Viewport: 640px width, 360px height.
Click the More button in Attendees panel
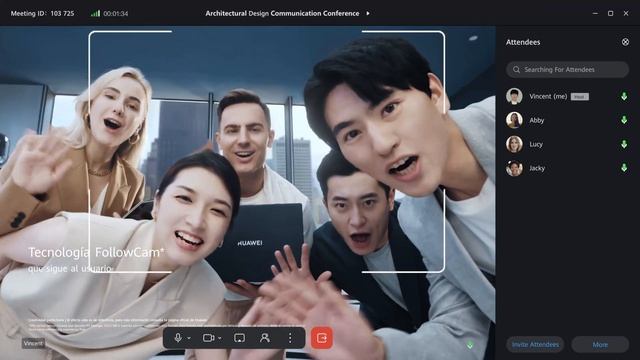click(x=600, y=344)
